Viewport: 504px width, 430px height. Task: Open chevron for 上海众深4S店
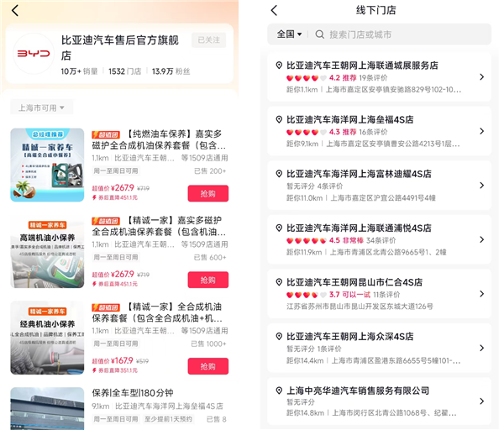[481, 348]
